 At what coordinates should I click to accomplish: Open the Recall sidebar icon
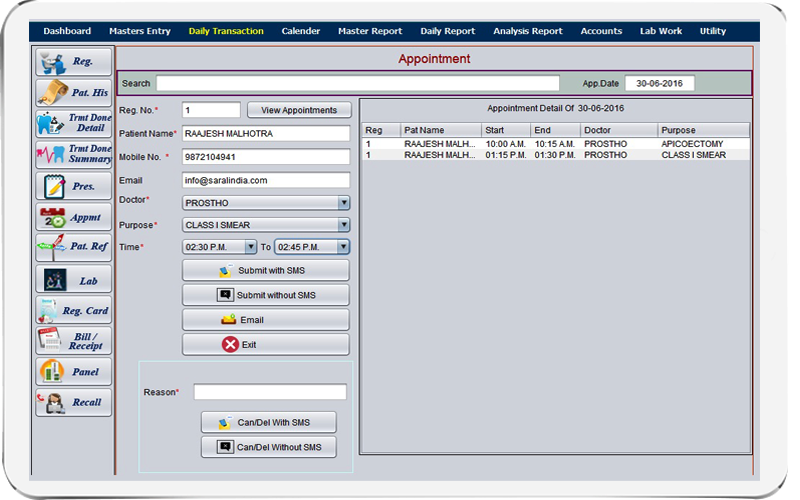click(73, 403)
